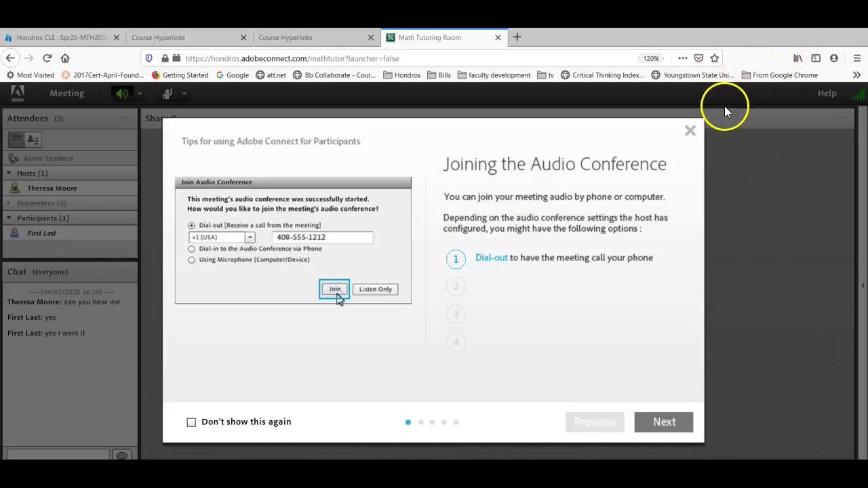Open the Hondros bookmarks folder
Screen dimensions: 868x488
click(x=401, y=75)
